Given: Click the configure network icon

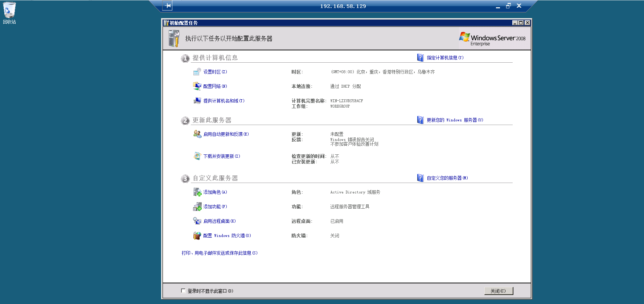Looking at the screenshot, I should pos(197,86).
